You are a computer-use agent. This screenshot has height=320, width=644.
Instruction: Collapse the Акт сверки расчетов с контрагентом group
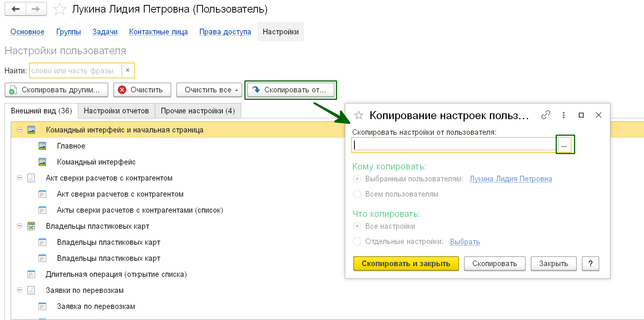coord(19,178)
